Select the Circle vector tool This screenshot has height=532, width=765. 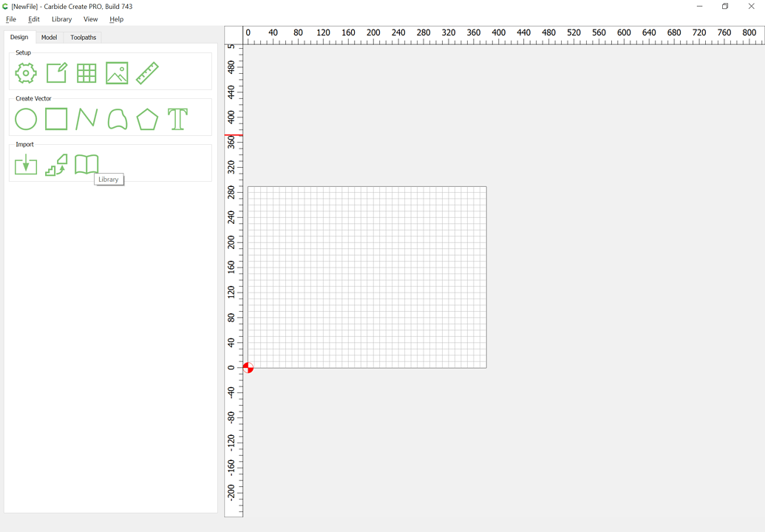(26, 119)
